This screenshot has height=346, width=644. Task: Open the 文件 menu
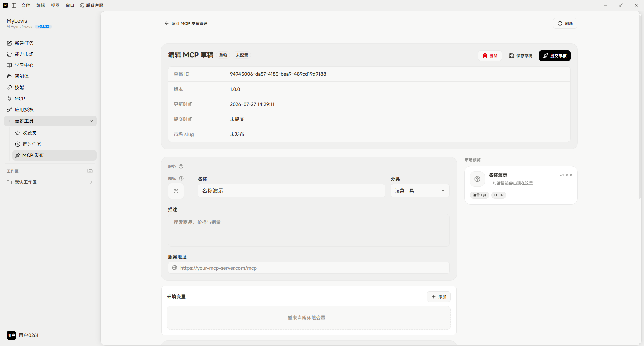click(x=26, y=5)
